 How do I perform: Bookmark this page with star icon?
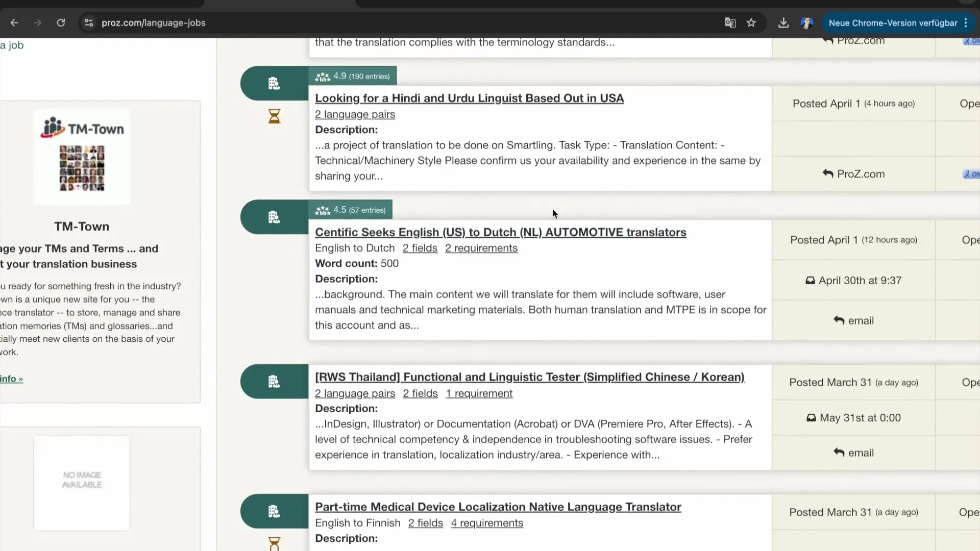[751, 23]
